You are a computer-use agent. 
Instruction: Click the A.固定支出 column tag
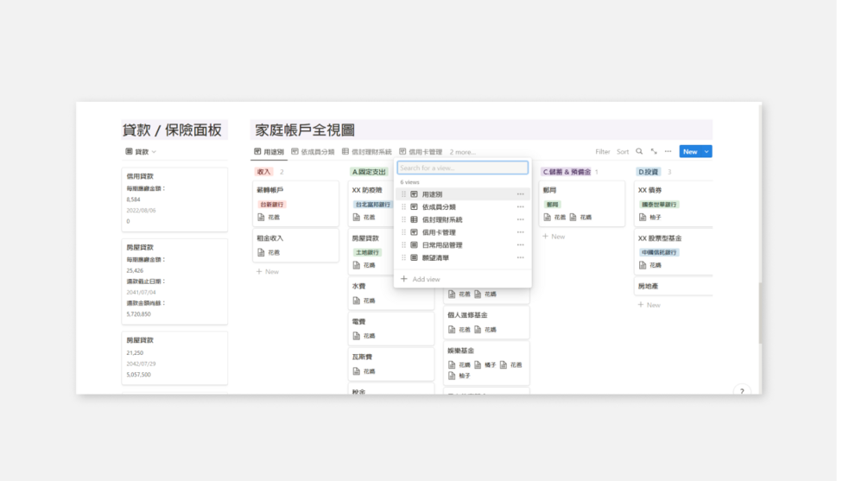pos(369,172)
